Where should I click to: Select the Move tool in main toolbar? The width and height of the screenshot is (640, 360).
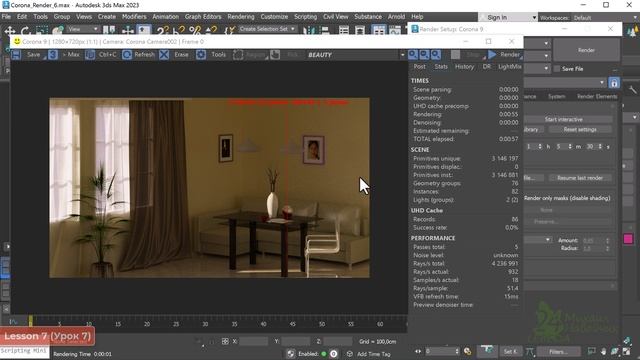coord(10,31)
